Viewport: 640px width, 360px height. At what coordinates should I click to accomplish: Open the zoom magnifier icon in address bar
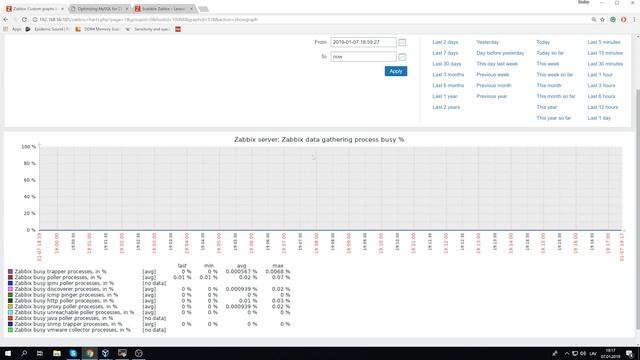click(593, 19)
